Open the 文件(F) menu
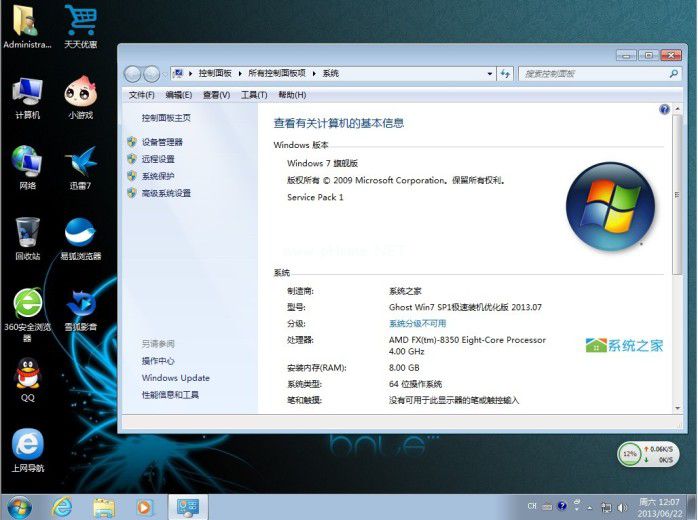The height and width of the screenshot is (520, 698). pyautogui.click(x=142, y=95)
